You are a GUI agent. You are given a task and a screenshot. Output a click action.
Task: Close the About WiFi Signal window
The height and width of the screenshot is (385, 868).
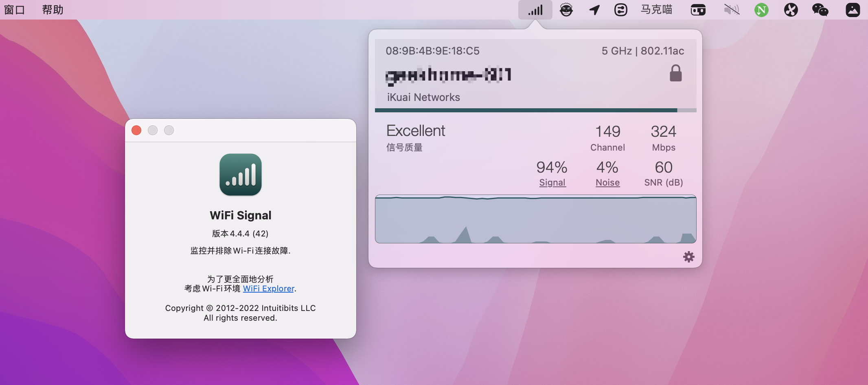(136, 130)
